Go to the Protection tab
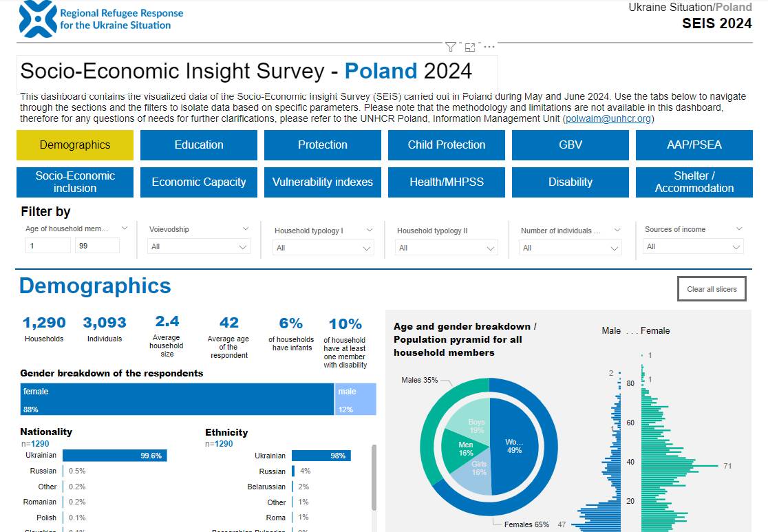This screenshot has width=768, height=532. [323, 145]
